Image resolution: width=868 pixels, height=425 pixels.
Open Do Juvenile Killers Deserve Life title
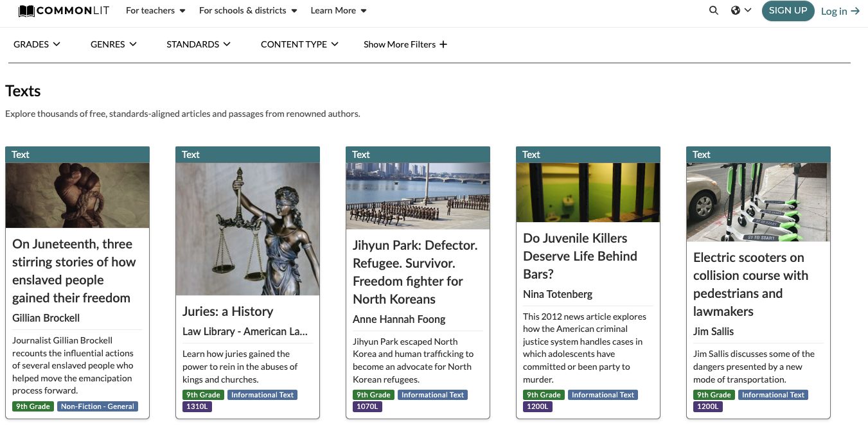click(x=580, y=256)
